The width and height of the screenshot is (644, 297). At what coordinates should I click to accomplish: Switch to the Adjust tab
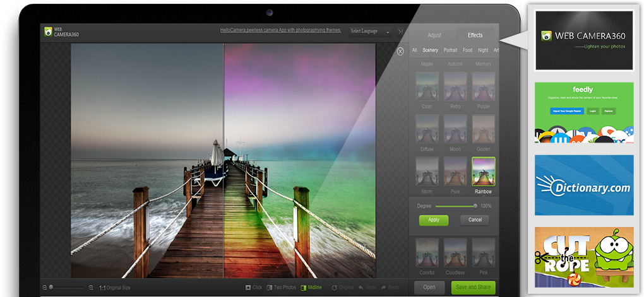tap(434, 35)
